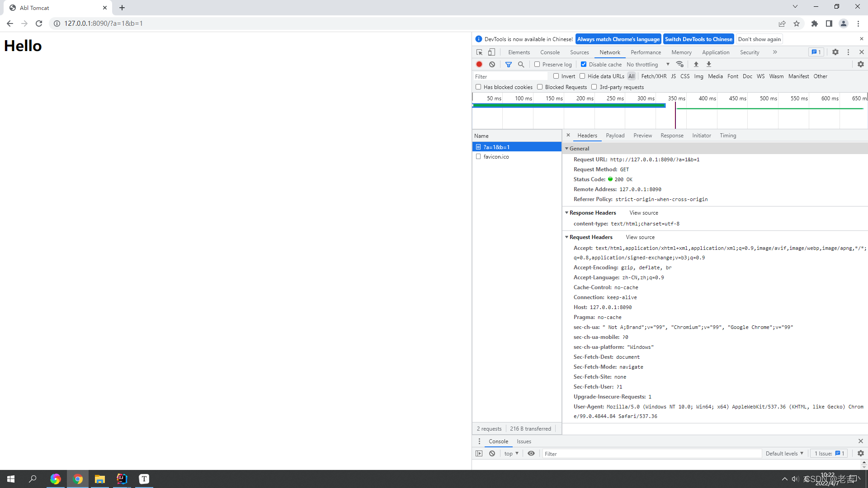Select the inspect element picker icon
Screen dimensions: 868x488
(479, 52)
